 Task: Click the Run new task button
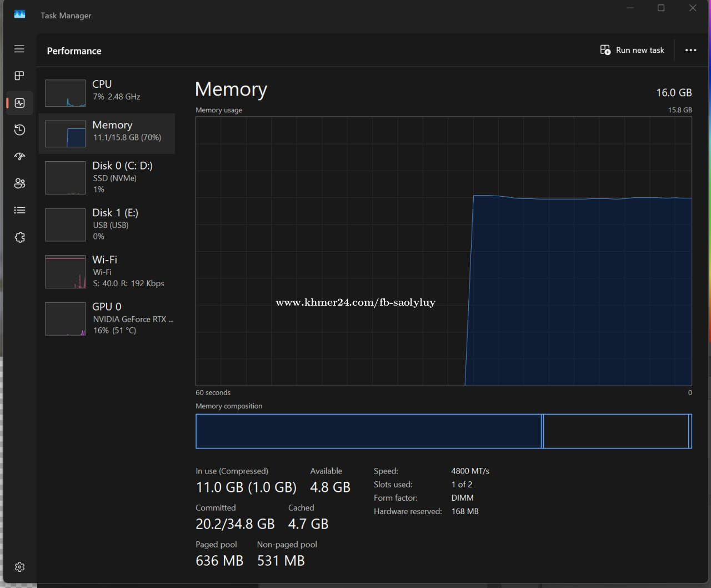click(x=632, y=50)
